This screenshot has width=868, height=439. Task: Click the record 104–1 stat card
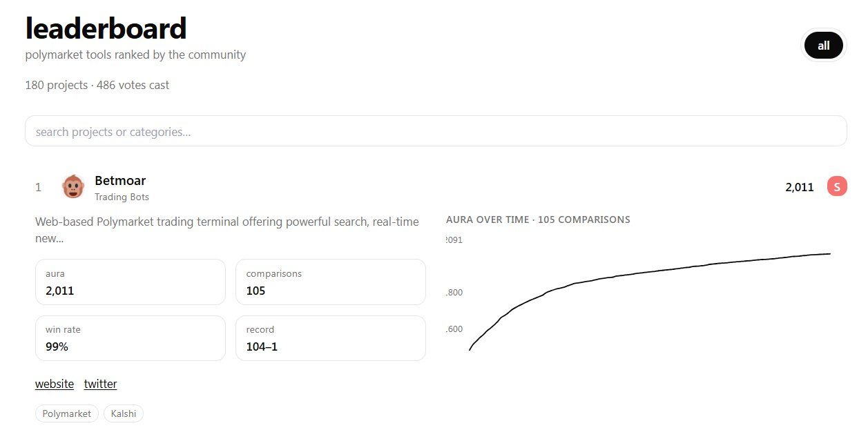tap(331, 338)
